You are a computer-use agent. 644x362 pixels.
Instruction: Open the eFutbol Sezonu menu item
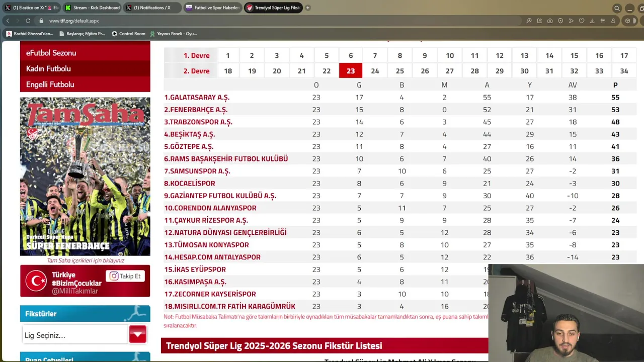85,53
